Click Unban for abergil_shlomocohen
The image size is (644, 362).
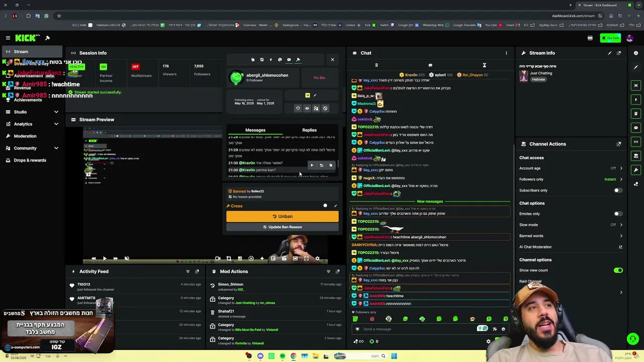coord(282,216)
